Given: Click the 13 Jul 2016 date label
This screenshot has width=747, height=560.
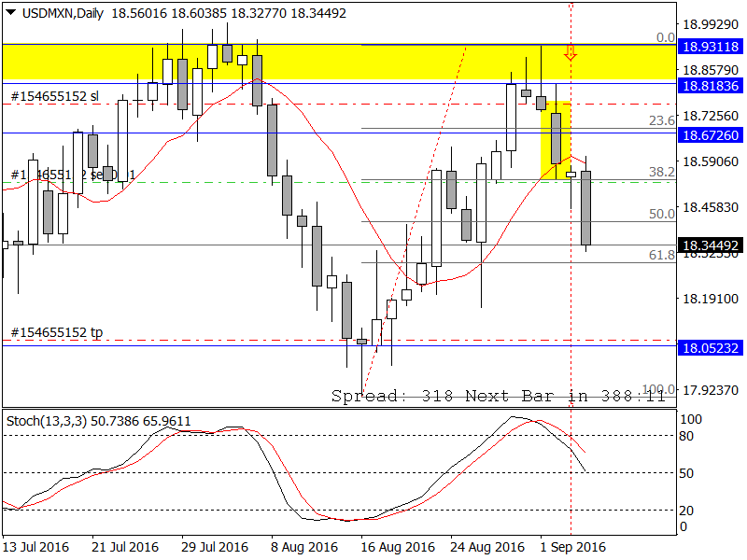Looking at the screenshot, I should 35,547.
